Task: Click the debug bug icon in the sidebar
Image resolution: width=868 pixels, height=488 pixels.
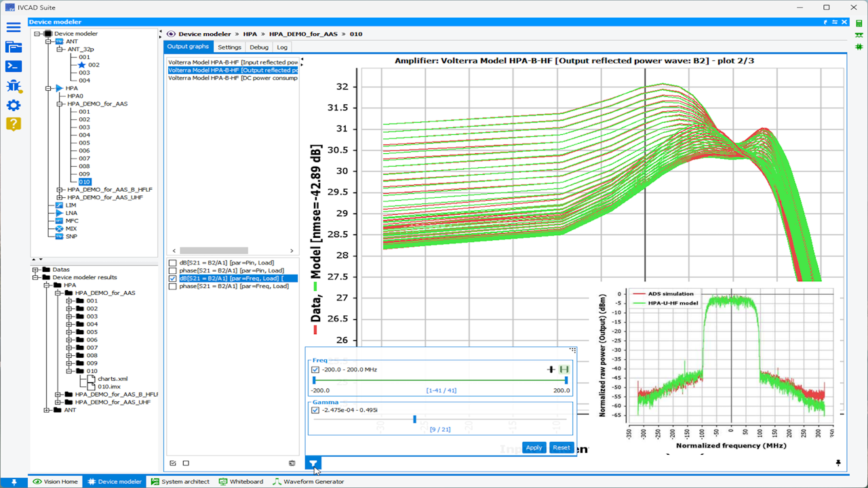Action: coord(14,86)
